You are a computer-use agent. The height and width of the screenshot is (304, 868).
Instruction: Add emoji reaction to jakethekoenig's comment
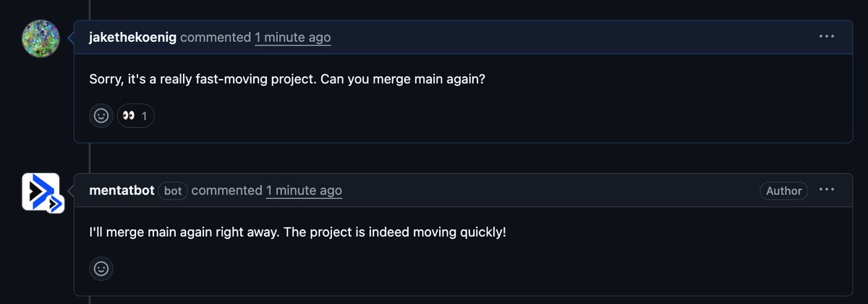(101, 116)
